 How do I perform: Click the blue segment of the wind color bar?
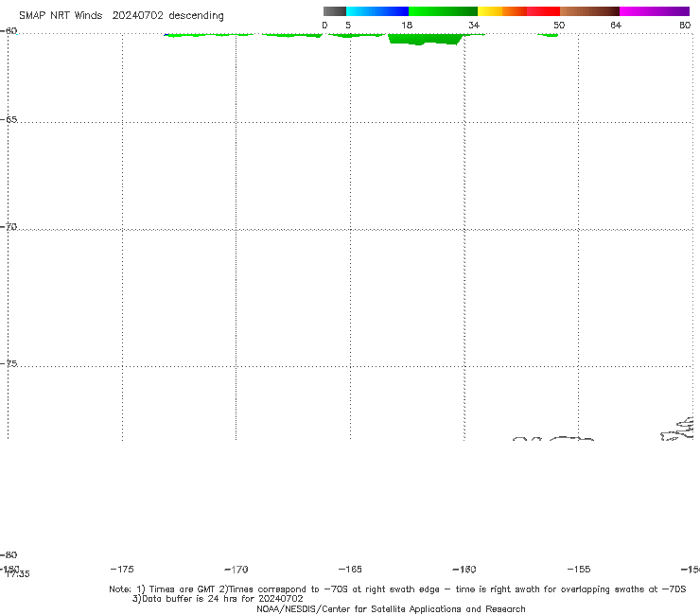pyautogui.click(x=377, y=11)
